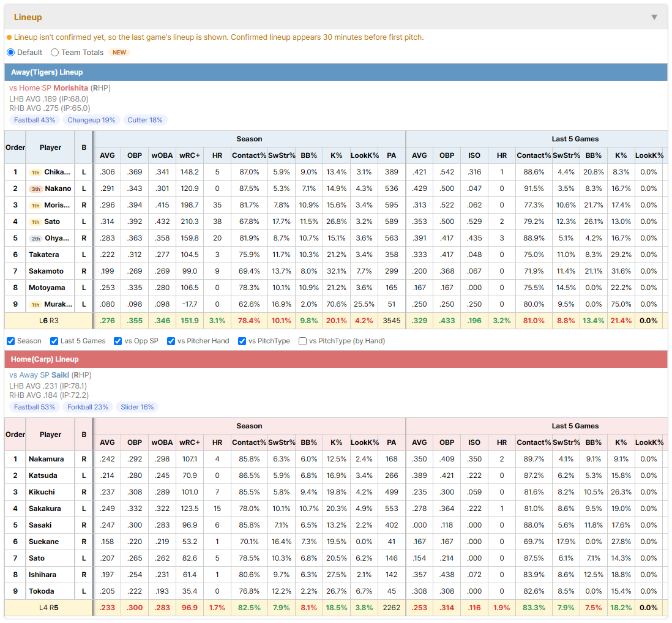This screenshot has width=672, height=623.
Task: Click the Home(Carp) Lineup header bar
Action: pyautogui.click(x=336, y=359)
